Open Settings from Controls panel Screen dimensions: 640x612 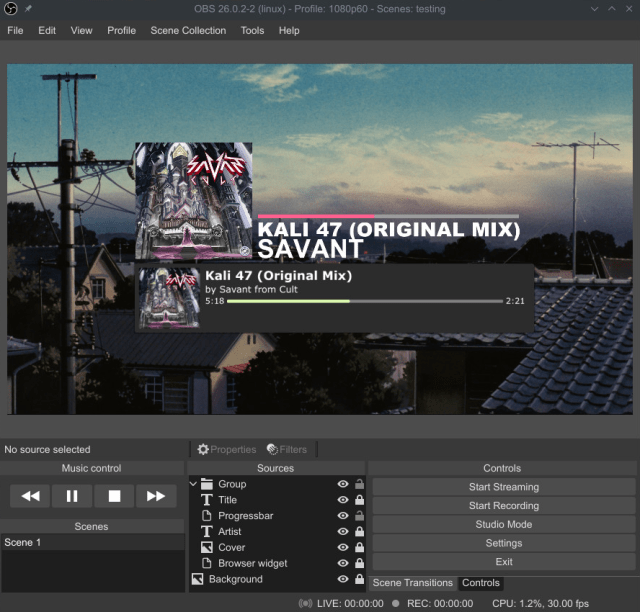coord(504,543)
